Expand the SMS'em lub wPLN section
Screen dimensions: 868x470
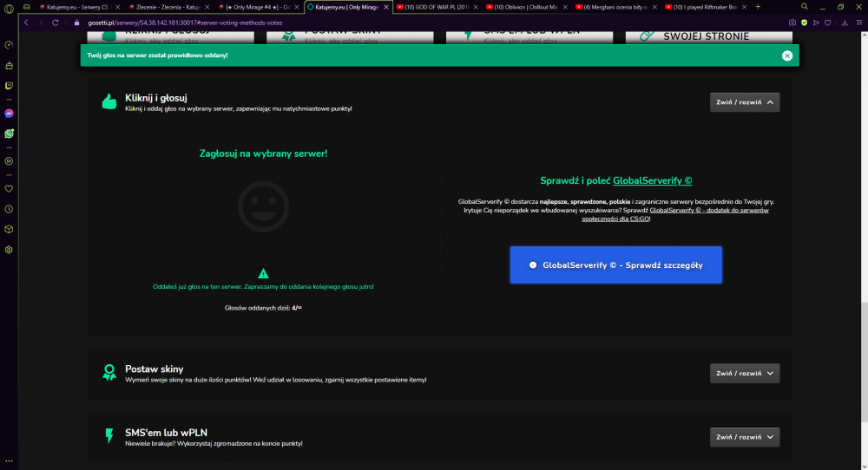tap(745, 437)
